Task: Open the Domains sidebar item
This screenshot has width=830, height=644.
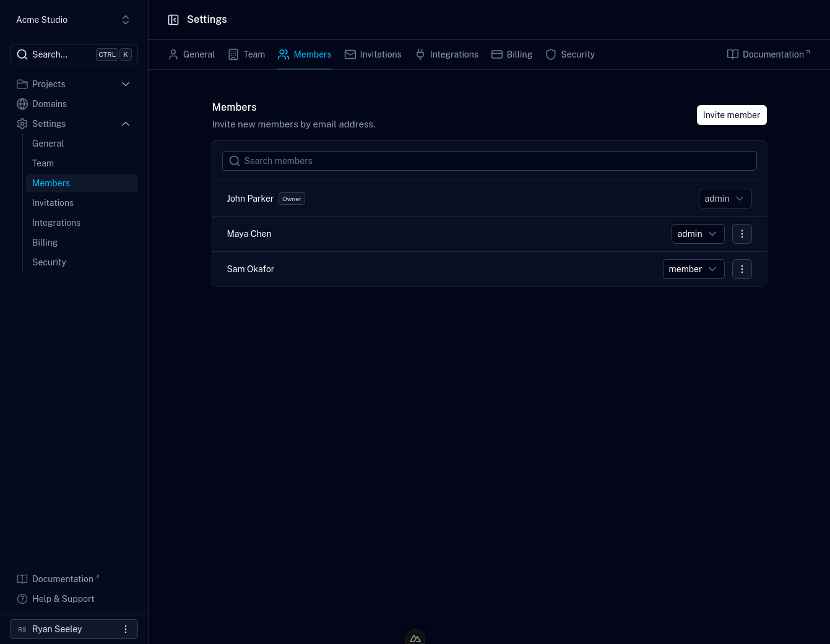Action: pyautogui.click(x=74, y=104)
